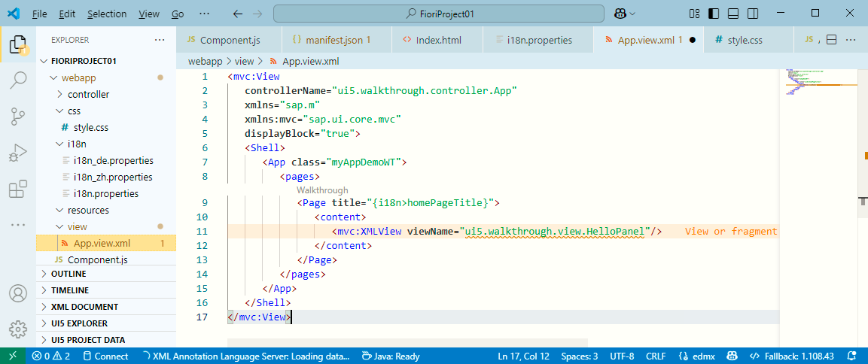
Task: Click XML Annotation Language Server status
Action: pos(245,356)
